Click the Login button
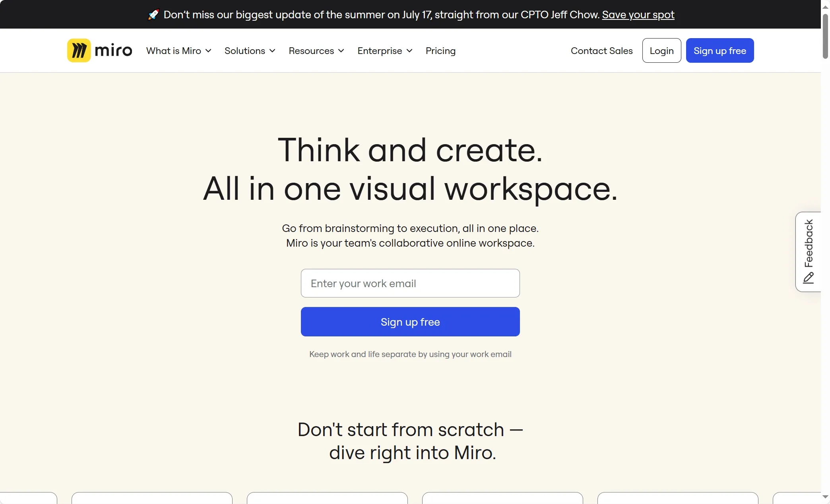830x504 pixels. 661,50
